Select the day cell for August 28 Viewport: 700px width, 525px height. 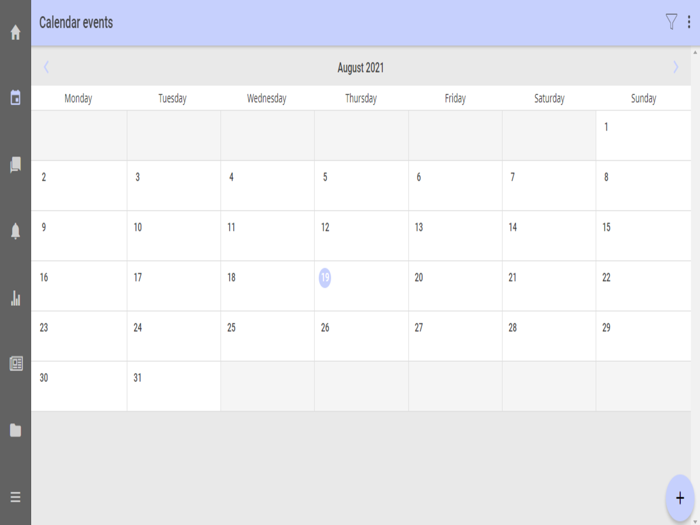(548, 336)
